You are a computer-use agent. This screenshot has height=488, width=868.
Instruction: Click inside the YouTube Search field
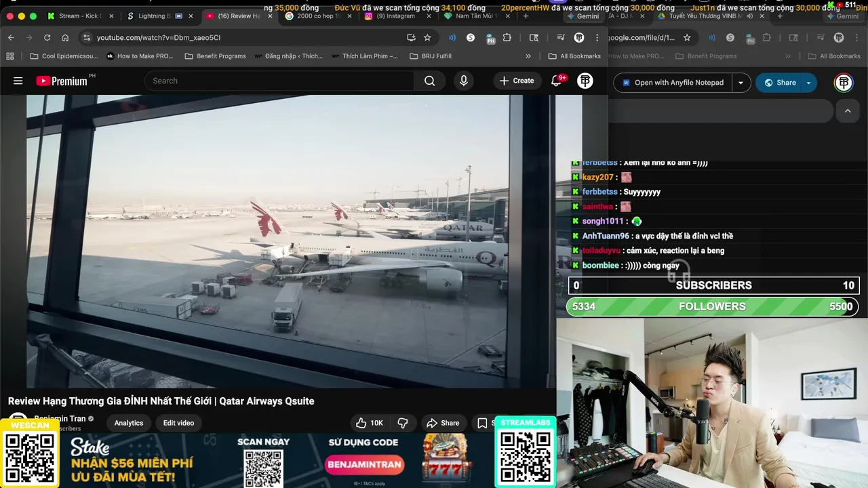point(279,81)
